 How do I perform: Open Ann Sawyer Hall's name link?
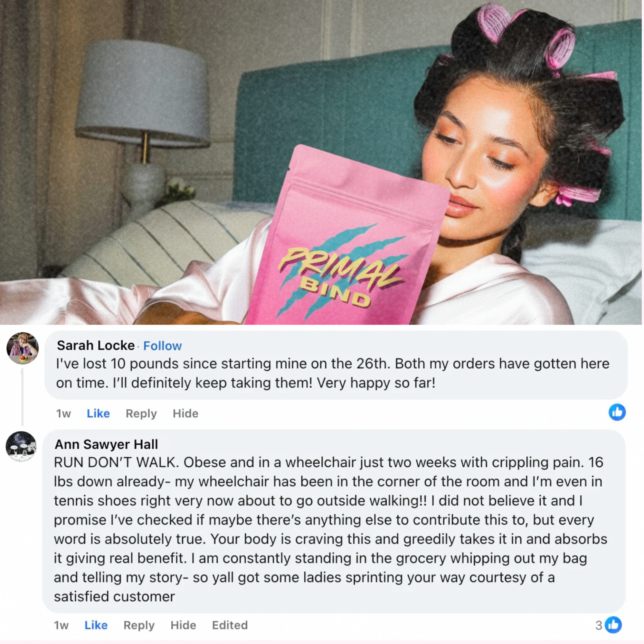pos(106,444)
